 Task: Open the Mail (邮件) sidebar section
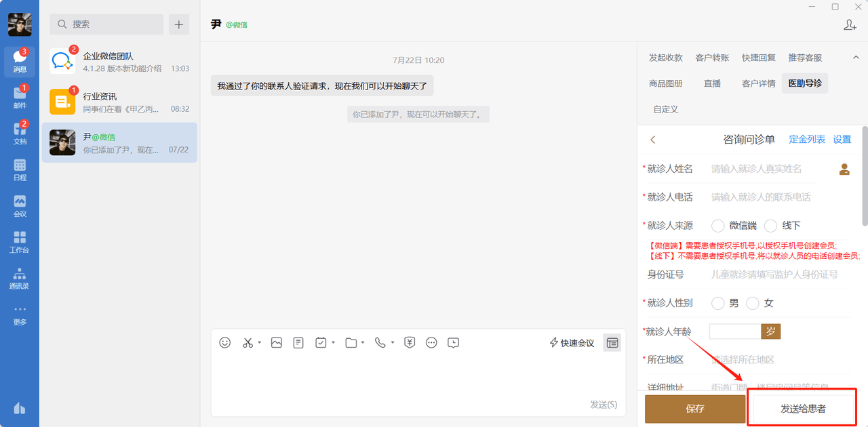[20, 97]
